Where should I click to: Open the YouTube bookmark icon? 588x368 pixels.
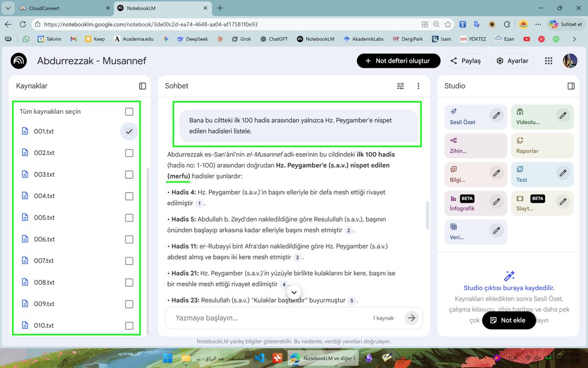[x=527, y=39]
